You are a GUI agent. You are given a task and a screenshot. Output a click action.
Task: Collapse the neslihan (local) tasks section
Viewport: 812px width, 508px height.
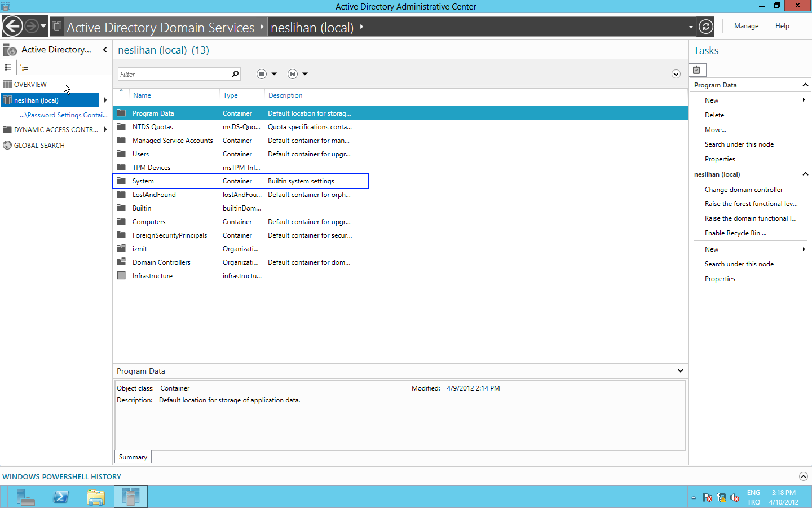[x=805, y=174]
